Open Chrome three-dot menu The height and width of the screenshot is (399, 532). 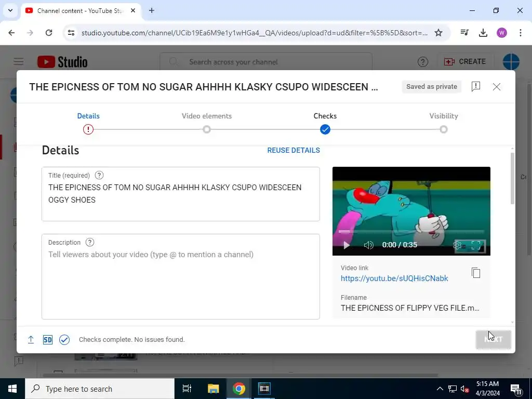coord(521,33)
